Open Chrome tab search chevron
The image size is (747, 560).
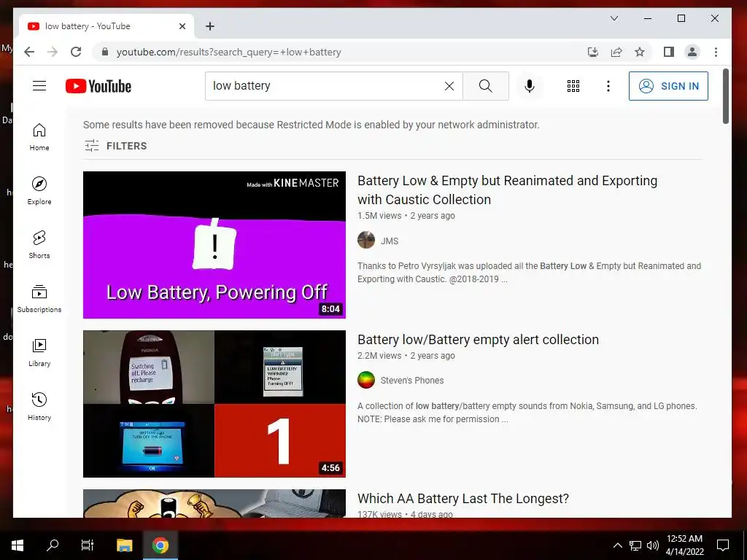pos(614,18)
